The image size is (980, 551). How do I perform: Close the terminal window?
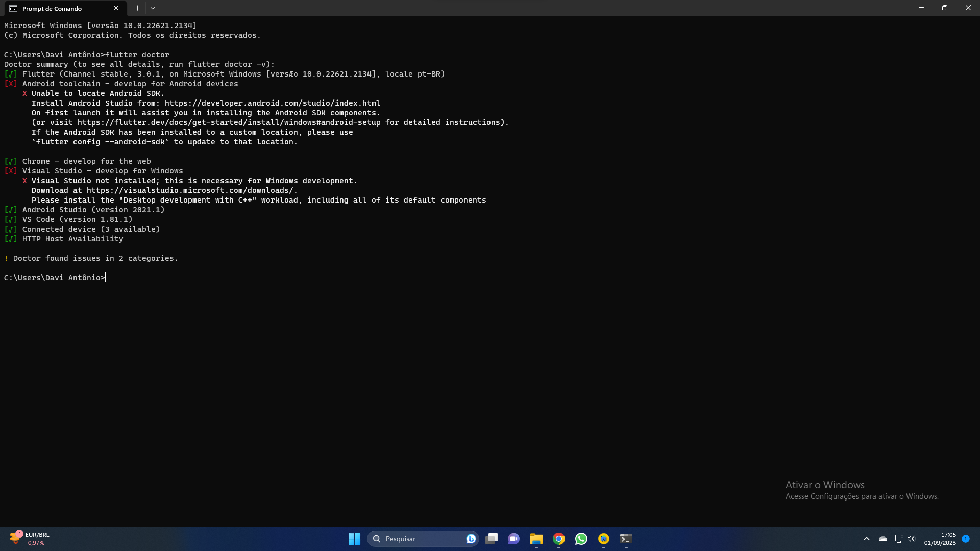tap(968, 8)
